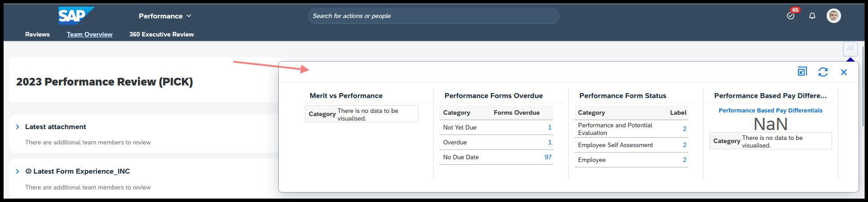
Task: Close the insights panel
Action: [844, 72]
